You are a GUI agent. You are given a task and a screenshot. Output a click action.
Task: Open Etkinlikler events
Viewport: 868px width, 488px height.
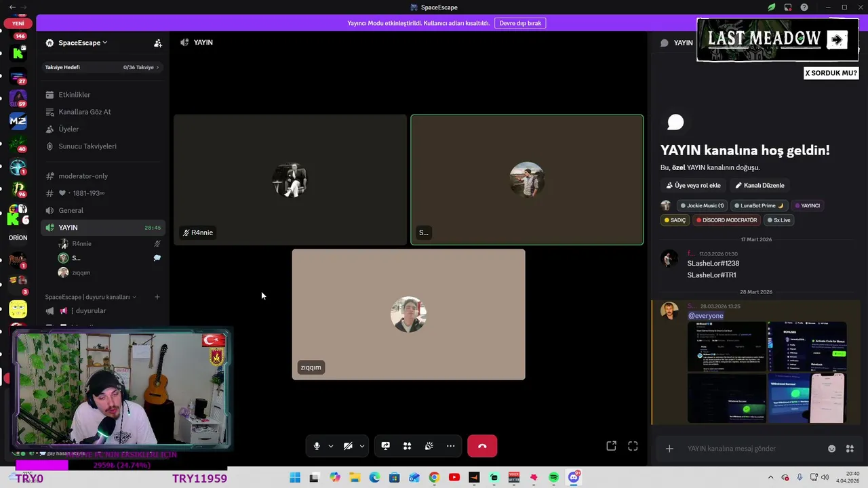click(x=104, y=95)
